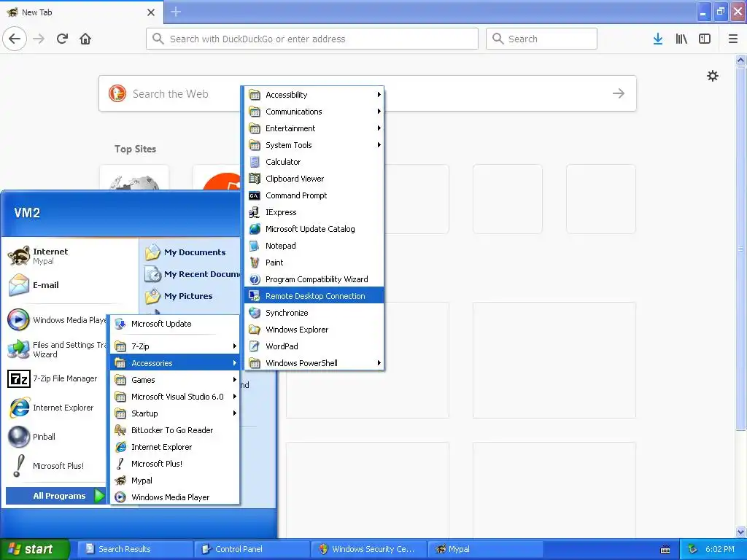
Task: Open Microsoft Update Catalog
Action: tap(314, 229)
